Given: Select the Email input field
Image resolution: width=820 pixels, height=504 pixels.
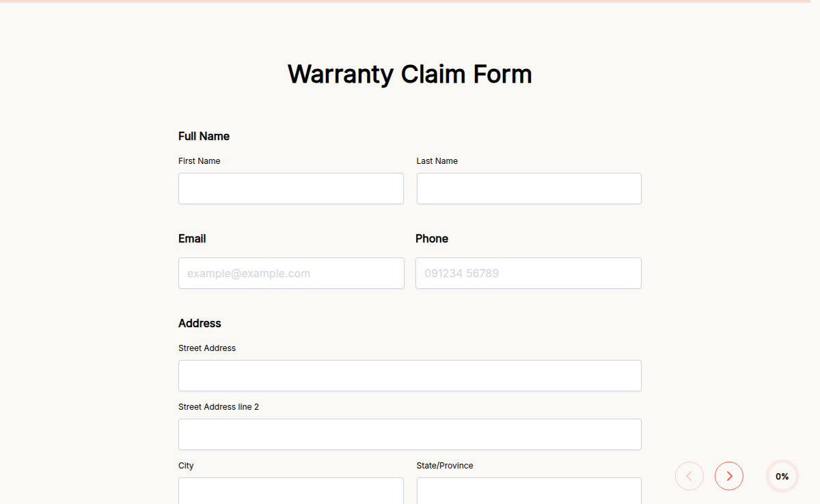Looking at the screenshot, I should (x=290, y=273).
